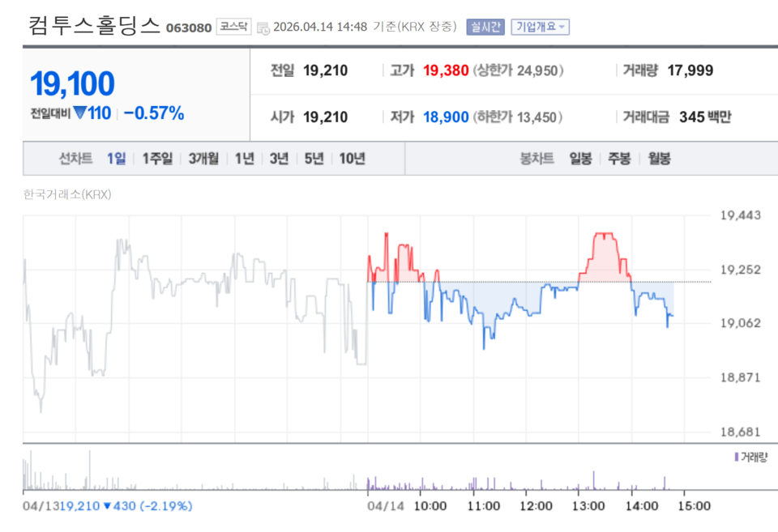778x532 pixels.
Task: Click the 저가 value 18,900
Action: 446,117
